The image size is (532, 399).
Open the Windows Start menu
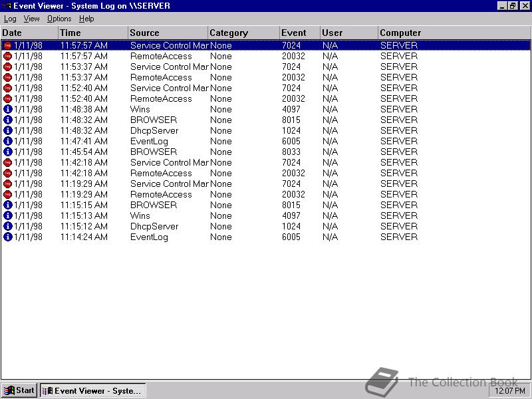pyautogui.click(x=19, y=390)
